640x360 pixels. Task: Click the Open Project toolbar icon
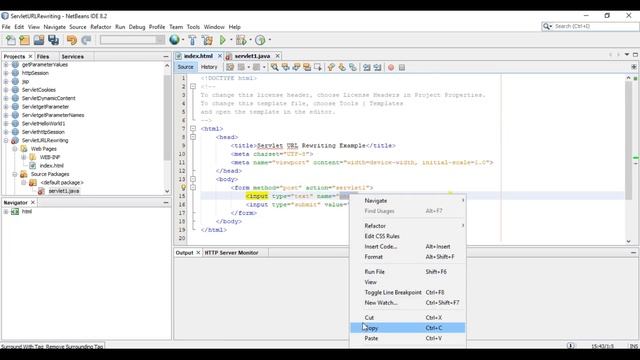click(x=39, y=40)
